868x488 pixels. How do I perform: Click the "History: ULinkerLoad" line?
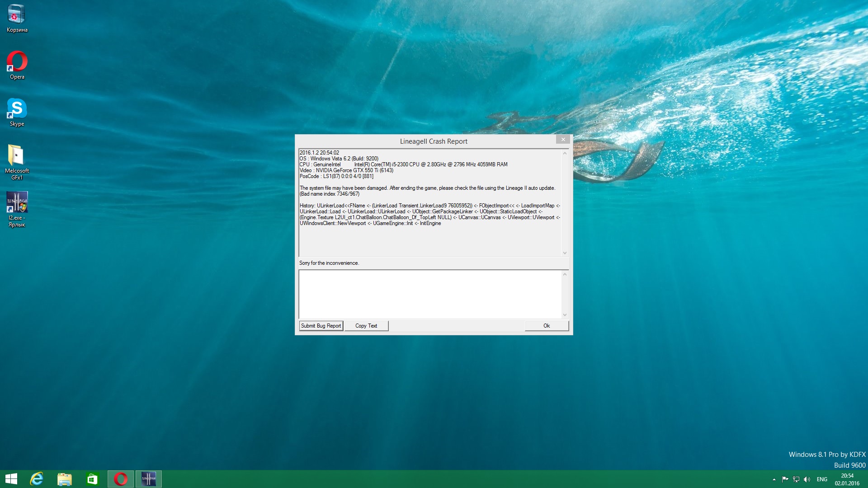pos(430,206)
